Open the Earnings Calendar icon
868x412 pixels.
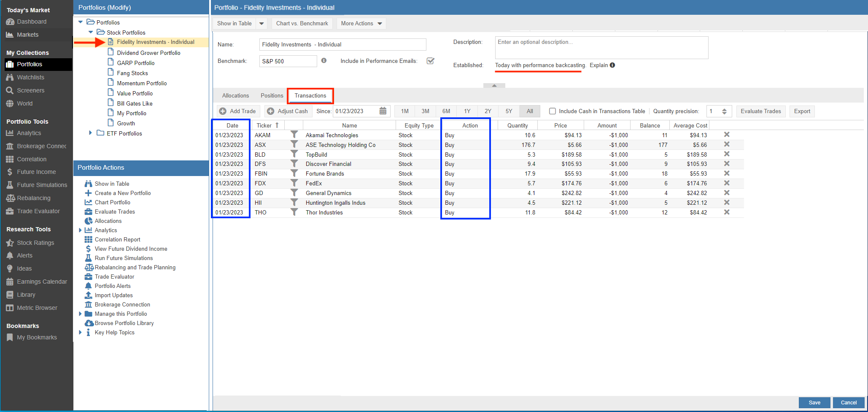(x=10, y=282)
